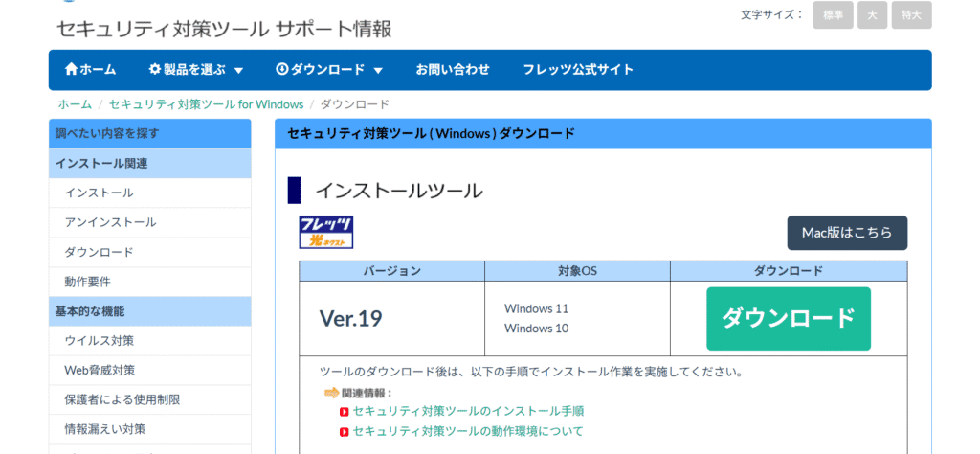The image size is (980, 454).
Task: Open お問い合わせ in the navigation bar
Action: click(x=453, y=69)
